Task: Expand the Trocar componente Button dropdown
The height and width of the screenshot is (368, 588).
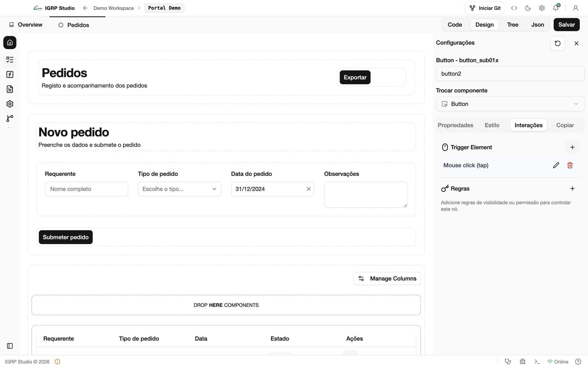Action: (x=510, y=104)
